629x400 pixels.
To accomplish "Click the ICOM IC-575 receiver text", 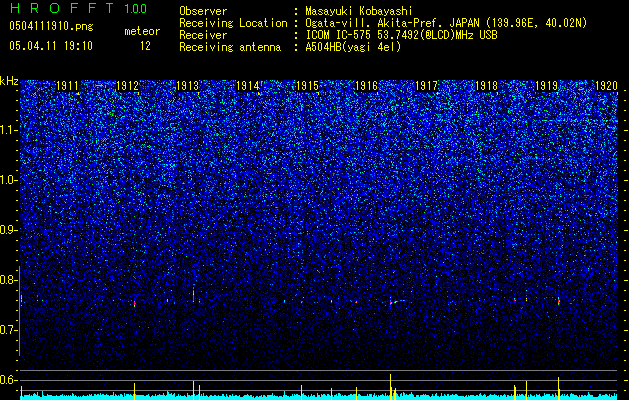I will pos(401,35).
